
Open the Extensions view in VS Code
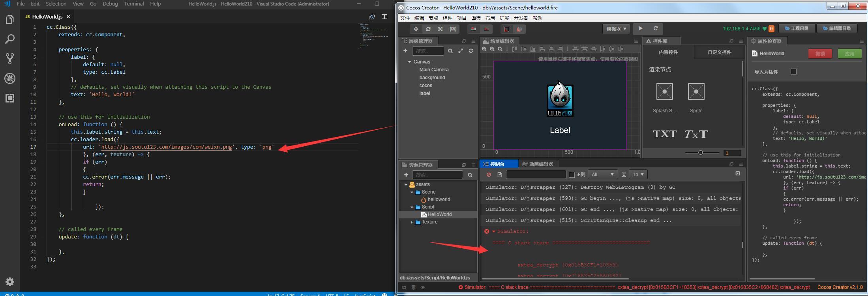tap(10, 98)
